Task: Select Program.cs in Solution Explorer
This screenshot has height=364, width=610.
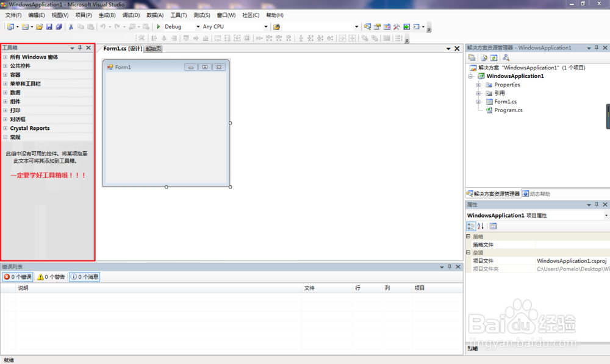Action: (x=509, y=110)
